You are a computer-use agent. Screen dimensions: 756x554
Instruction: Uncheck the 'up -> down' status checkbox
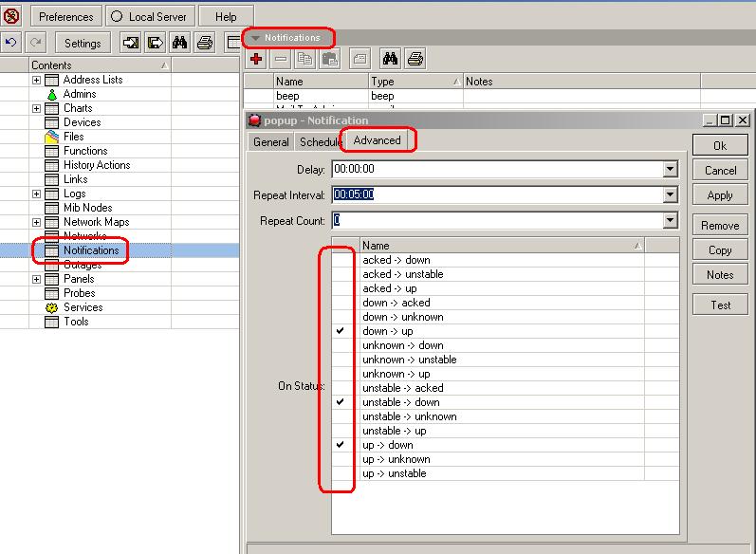coord(341,445)
